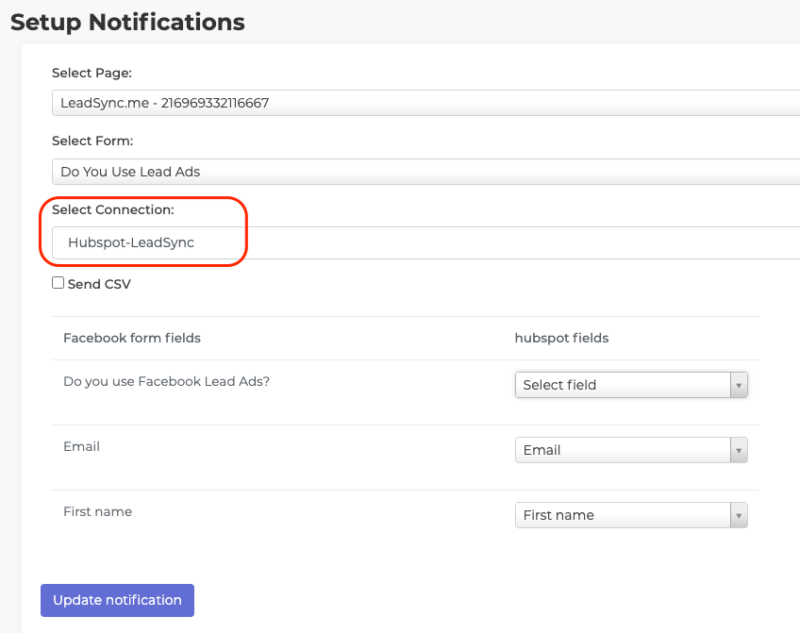Click the 'hubspot fields' column header
This screenshot has height=633, width=800.
pyautogui.click(x=561, y=338)
